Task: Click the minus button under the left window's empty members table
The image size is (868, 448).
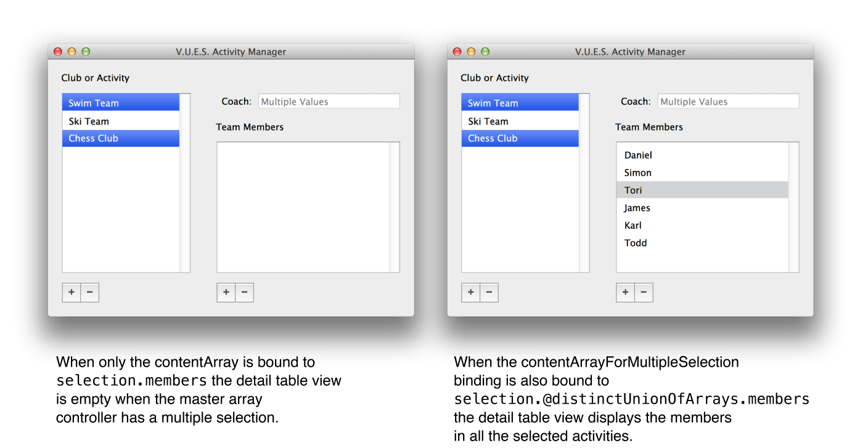Action: (244, 293)
